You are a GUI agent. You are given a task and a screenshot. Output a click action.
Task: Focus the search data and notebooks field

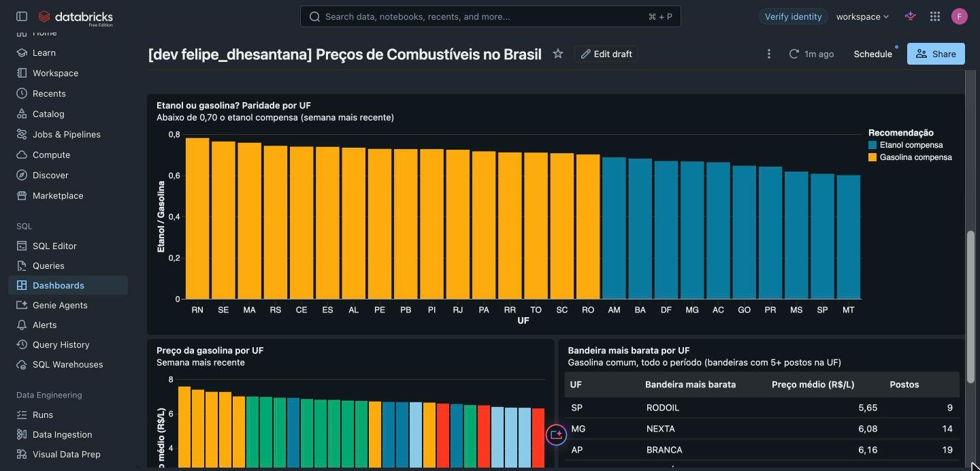tap(491, 16)
